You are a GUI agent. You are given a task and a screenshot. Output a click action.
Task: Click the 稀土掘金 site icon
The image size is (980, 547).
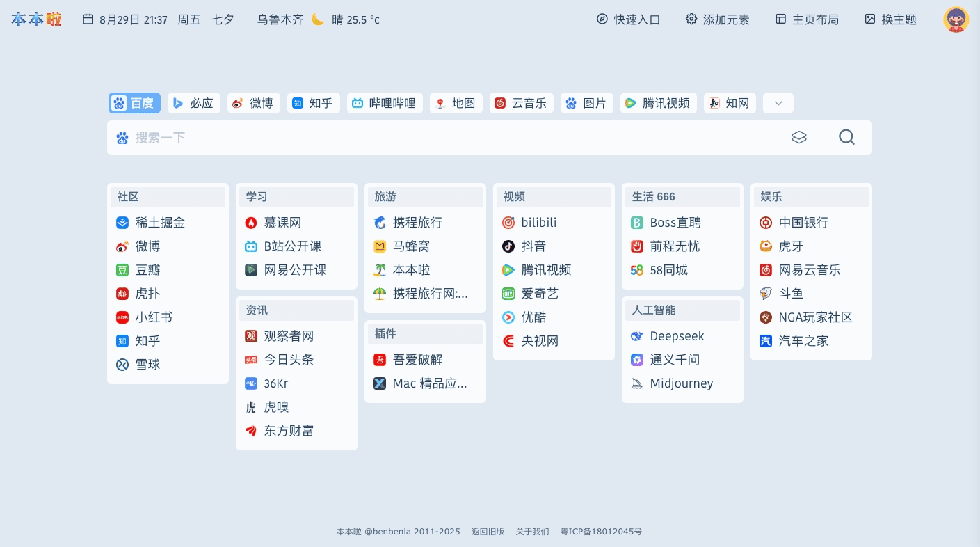coord(122,223)
